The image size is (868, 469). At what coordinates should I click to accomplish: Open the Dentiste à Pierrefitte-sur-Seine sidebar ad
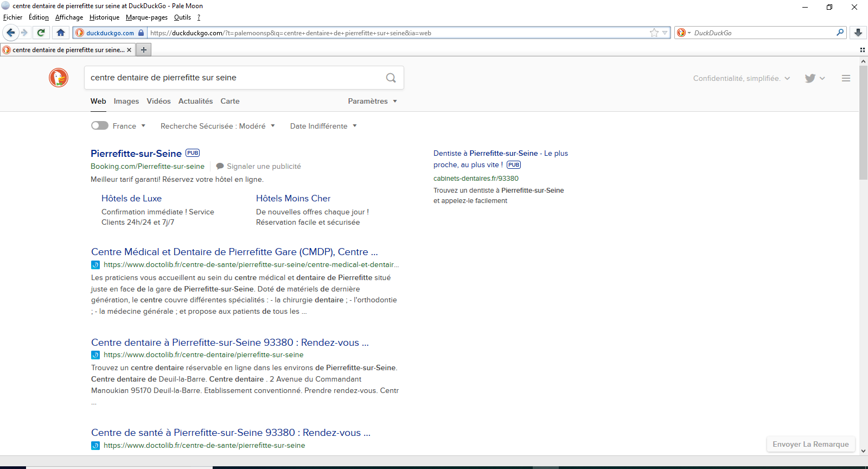[x=500, y=159]
